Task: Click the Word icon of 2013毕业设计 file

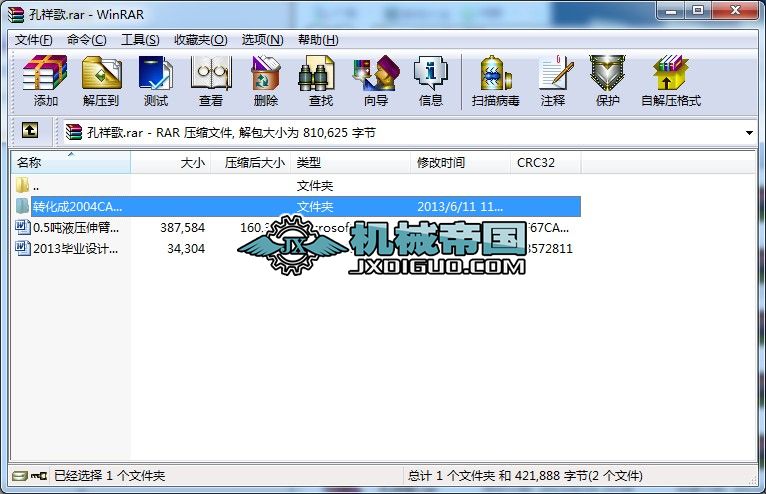Action: click(x=21, y=248)
